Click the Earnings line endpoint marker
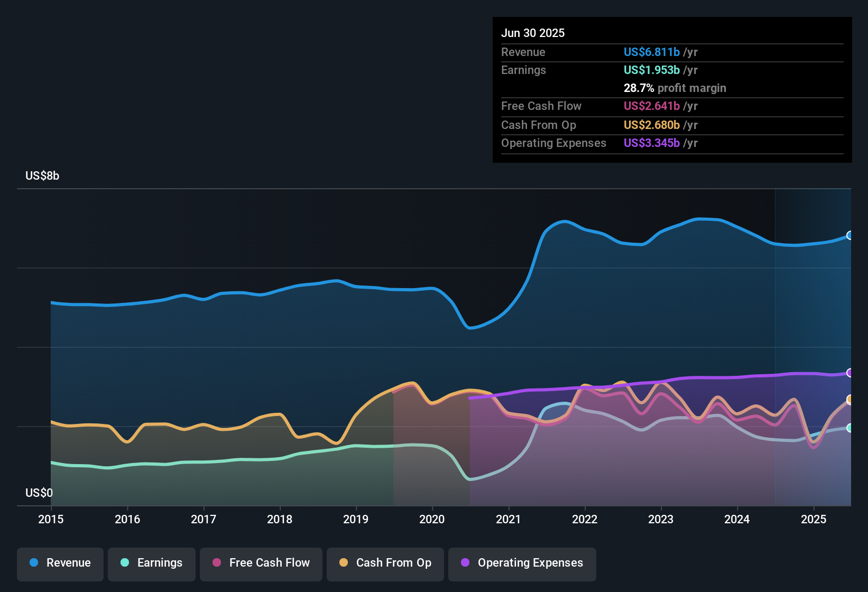Viewport: 868px width, 592px height. [x=849, y=428]
